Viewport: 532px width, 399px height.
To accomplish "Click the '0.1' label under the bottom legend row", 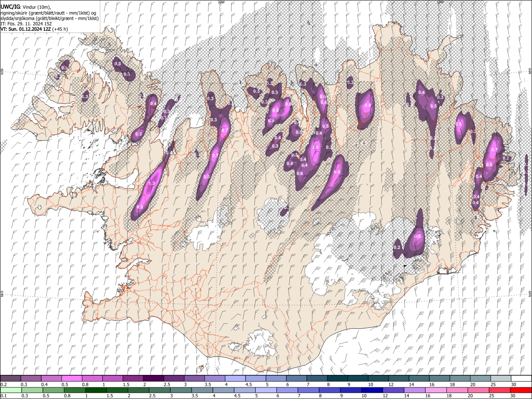I will point(3,396).
